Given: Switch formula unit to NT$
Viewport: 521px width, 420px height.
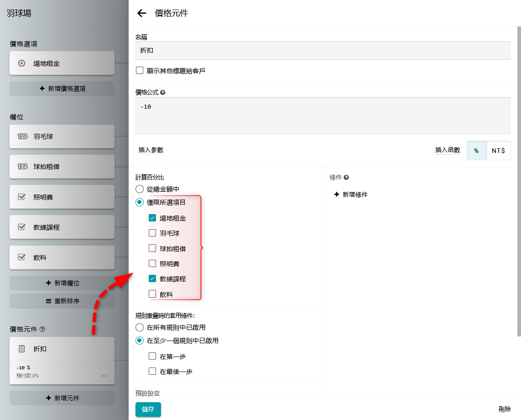Looking at the screenshot, I should (498, 151).
